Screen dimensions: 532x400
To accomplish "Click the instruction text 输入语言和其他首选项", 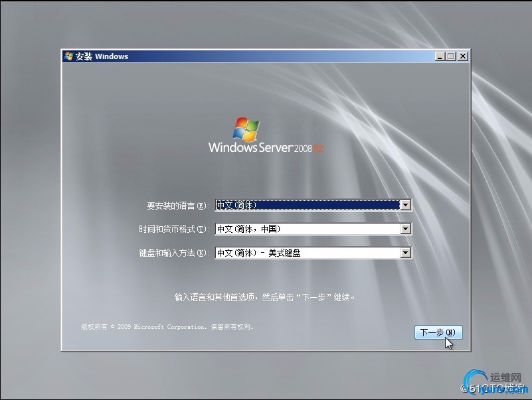I will click(x=264, y=297).
